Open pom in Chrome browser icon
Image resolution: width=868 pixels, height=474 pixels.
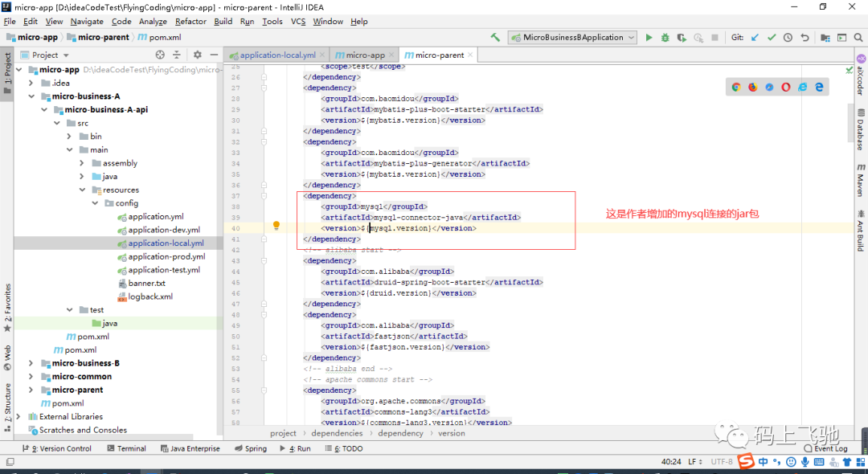(x=735, y=87)
